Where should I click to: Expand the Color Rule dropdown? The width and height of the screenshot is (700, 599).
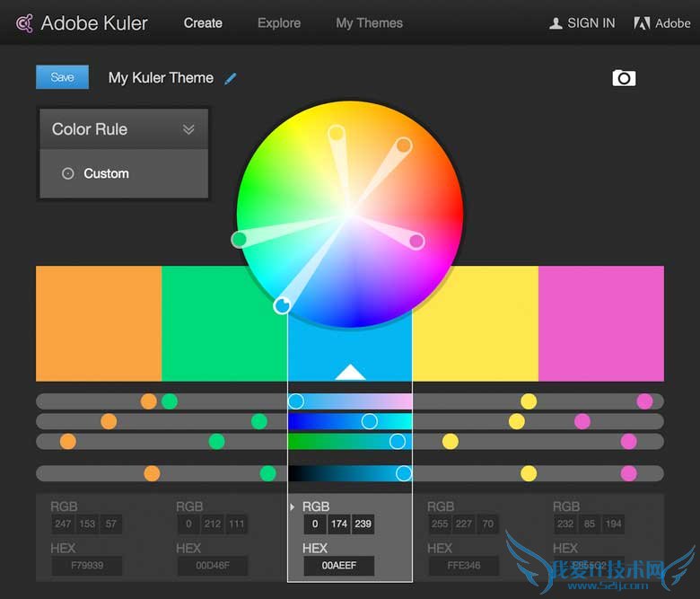click(x=188, y=129)
